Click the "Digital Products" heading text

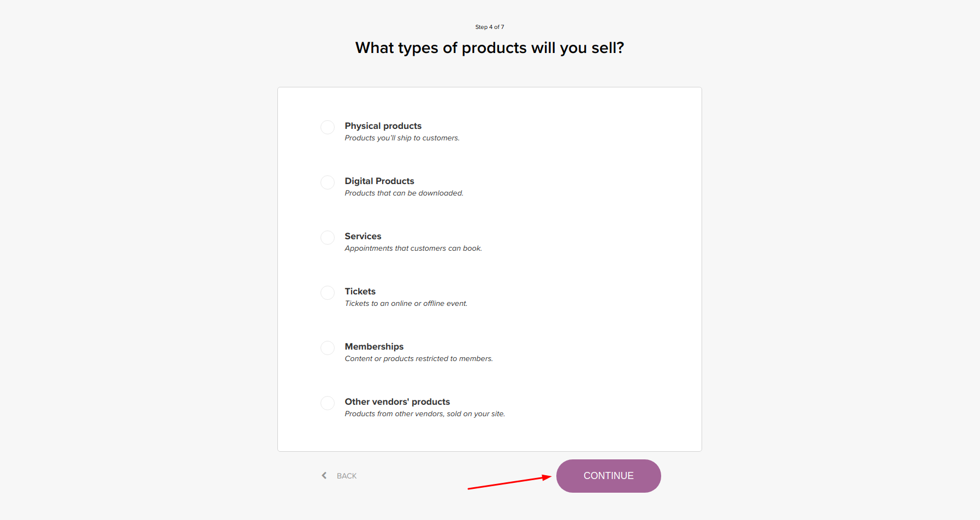[379, 181]
